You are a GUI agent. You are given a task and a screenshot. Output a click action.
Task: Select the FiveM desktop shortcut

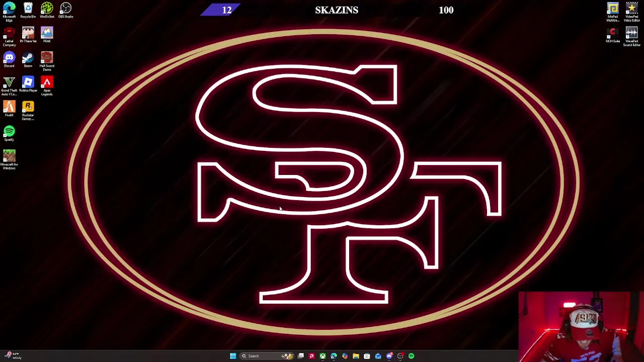[x=9, y=109]
